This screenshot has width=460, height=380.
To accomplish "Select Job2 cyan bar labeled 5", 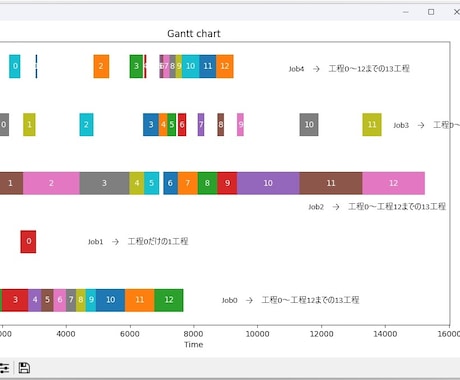I will tap(152, 183).
